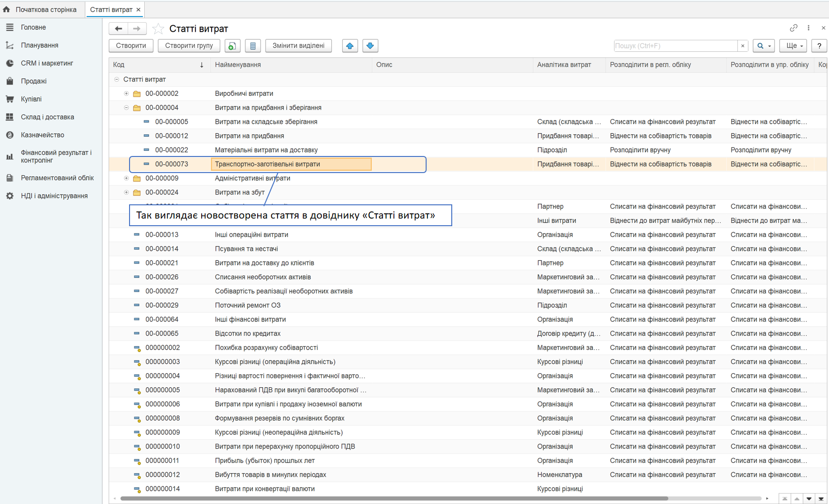
Task: Open the Регламентований облік icon
Action: 9,178
